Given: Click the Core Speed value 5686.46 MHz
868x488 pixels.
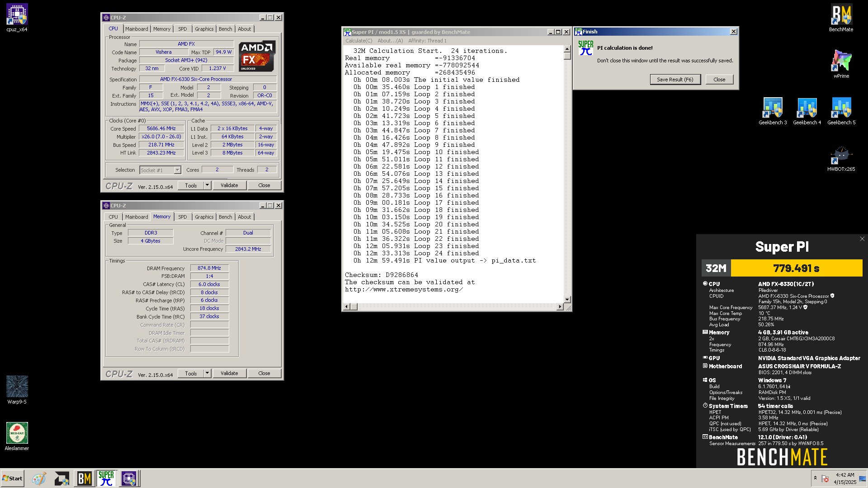Looking at the screenshot, I should tap(161, 129).
